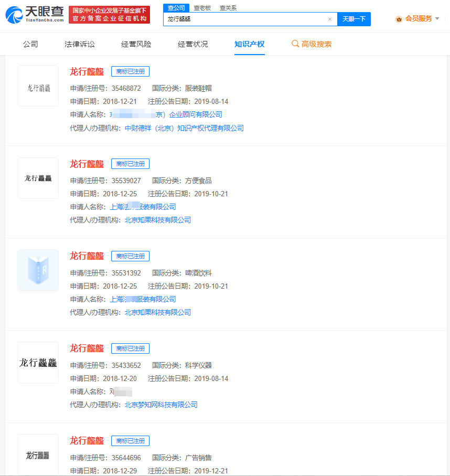The image size is (450, 476).
Task: Switch to the 查公司 search tab
Action: (176, 8)
